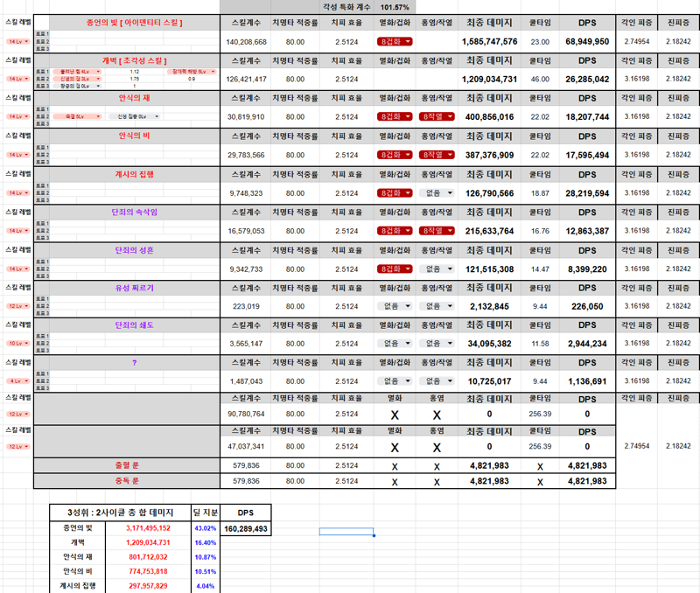The image size is (700, 593).
Task: Click final damage cell 126,790,566
Action: click(x=489, y=193)
